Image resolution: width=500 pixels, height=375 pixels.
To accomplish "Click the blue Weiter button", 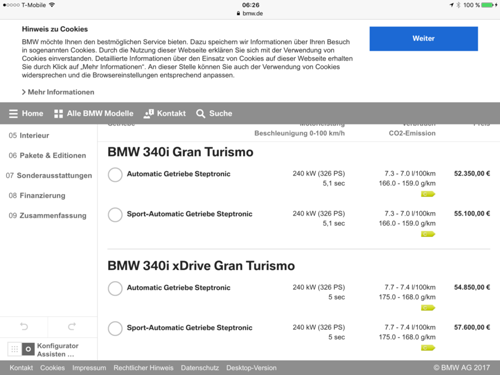I will click(423, 39).
